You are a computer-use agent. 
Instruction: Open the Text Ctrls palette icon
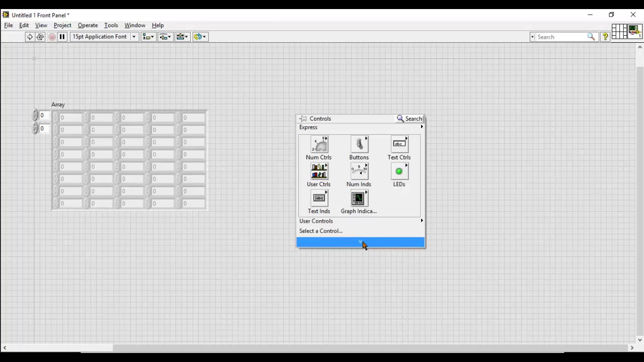(x=399, y=144)
